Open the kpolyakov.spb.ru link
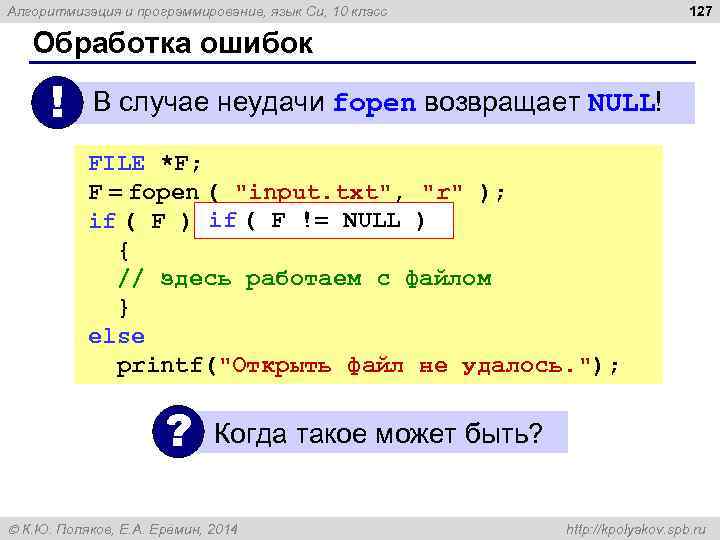Screen dimensions: 720x540 click(636, 529)
